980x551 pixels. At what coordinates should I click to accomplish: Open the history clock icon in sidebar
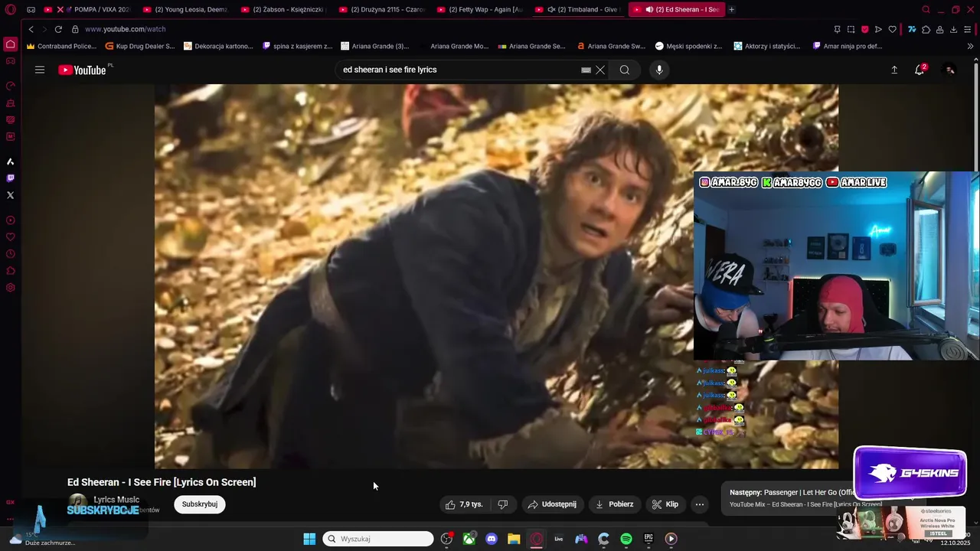pyautogui.click(x=10, y=254)
